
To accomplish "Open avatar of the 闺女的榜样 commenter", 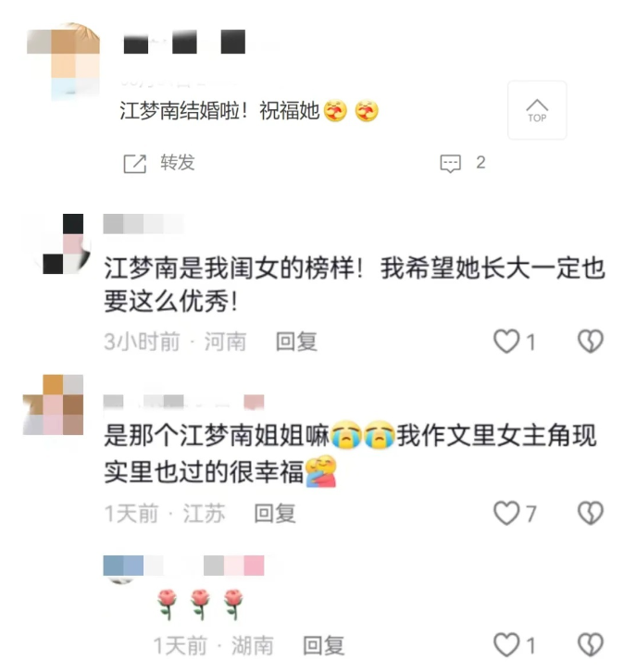I will pos(64,243).
